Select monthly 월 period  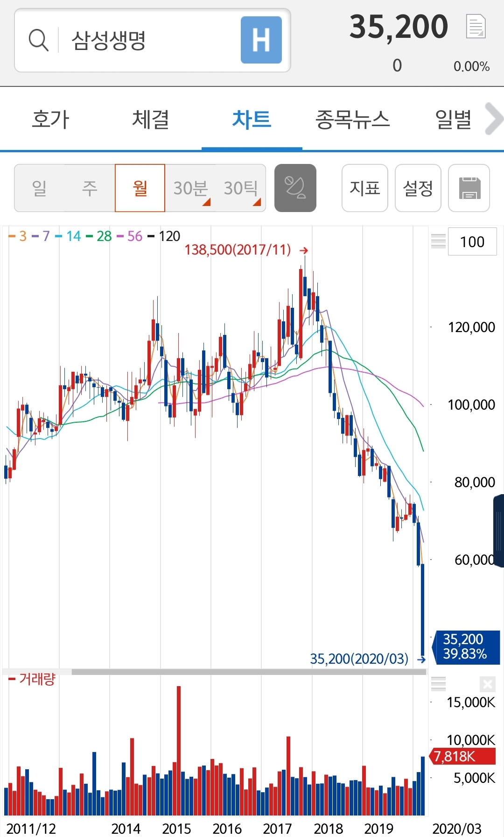coord(140,188)
